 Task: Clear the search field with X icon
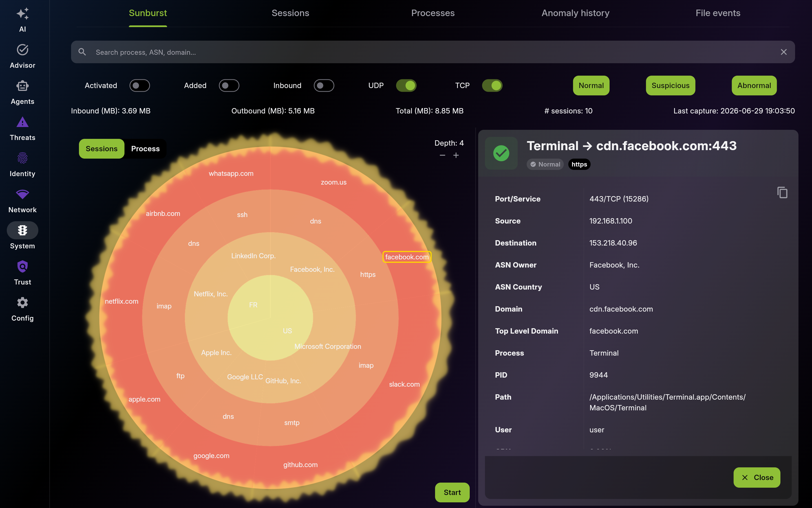click(x=784, y=52)
